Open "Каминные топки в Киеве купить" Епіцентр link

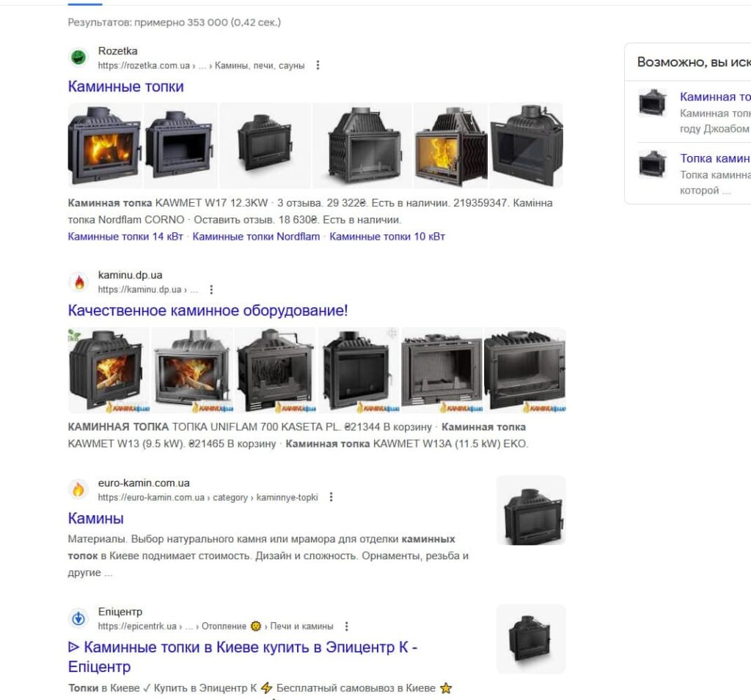[x=243, y=657]
